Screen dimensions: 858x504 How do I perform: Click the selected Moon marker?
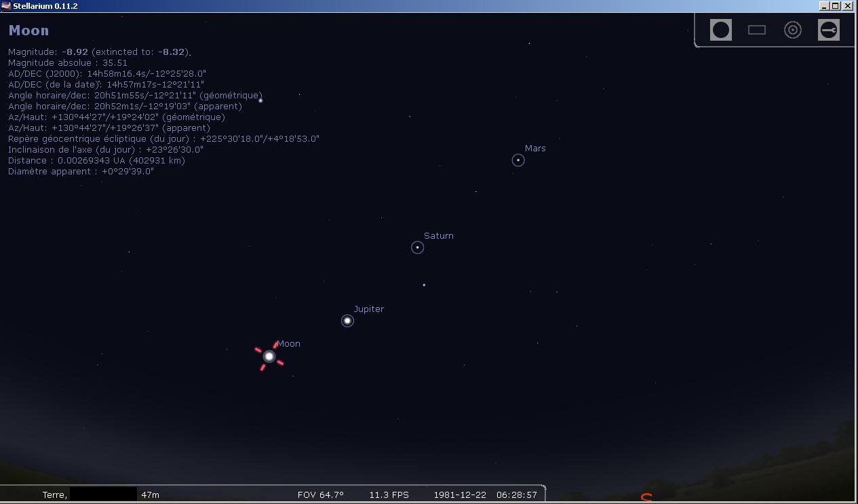pos(269,356)
